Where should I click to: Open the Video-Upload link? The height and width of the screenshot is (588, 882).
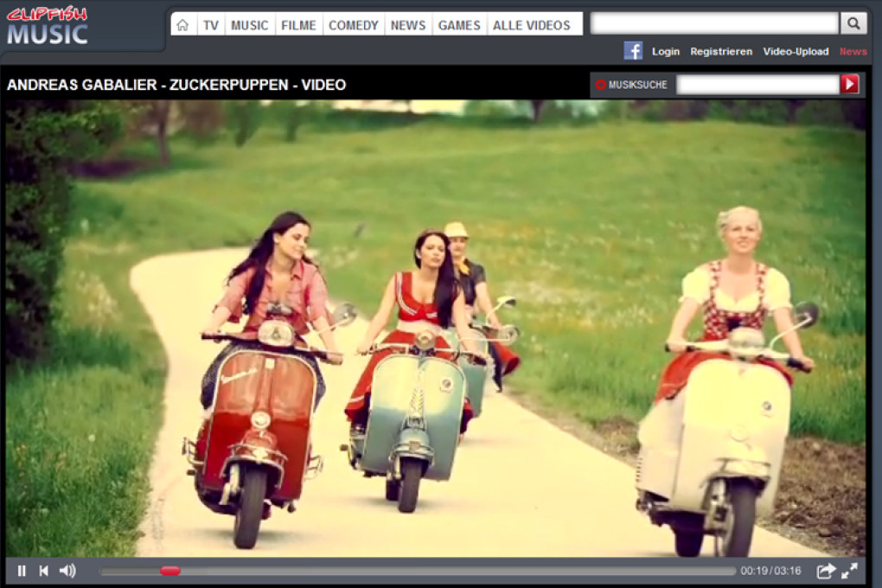coord(796,52)
